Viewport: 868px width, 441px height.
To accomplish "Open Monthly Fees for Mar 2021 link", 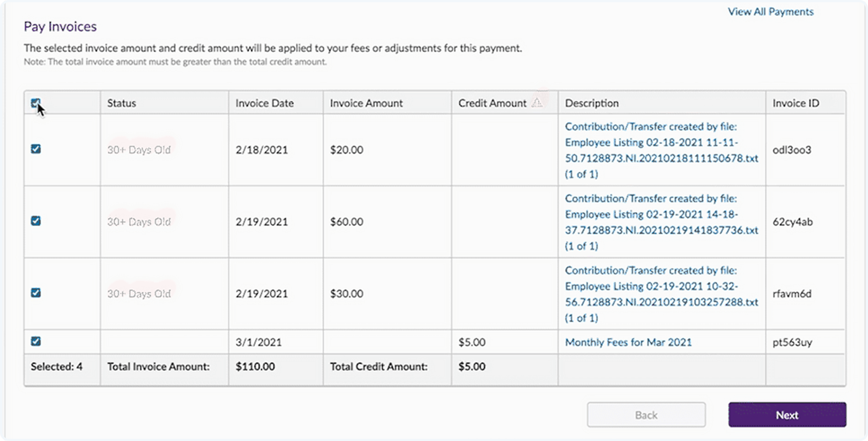I will [628, 342].
